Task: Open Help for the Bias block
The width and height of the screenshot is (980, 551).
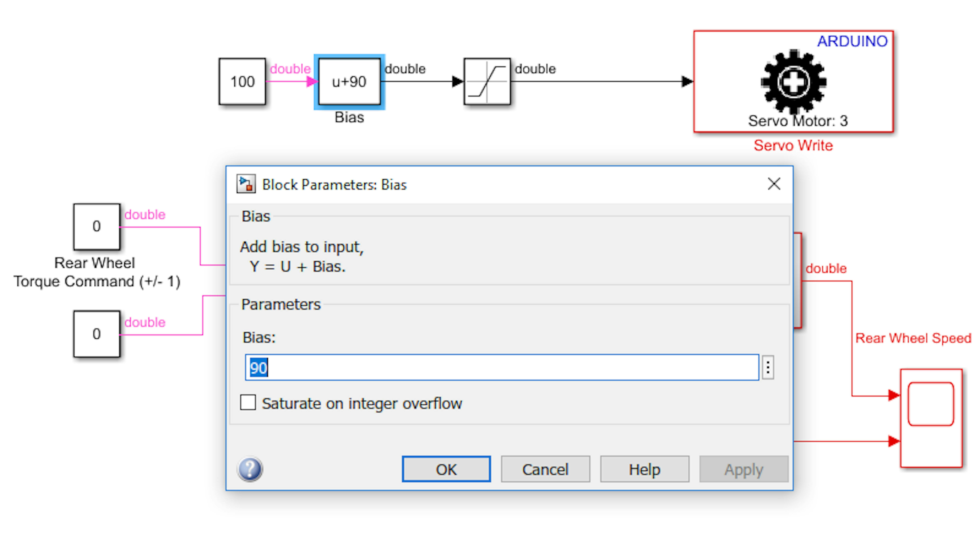Action: [645, 469]
